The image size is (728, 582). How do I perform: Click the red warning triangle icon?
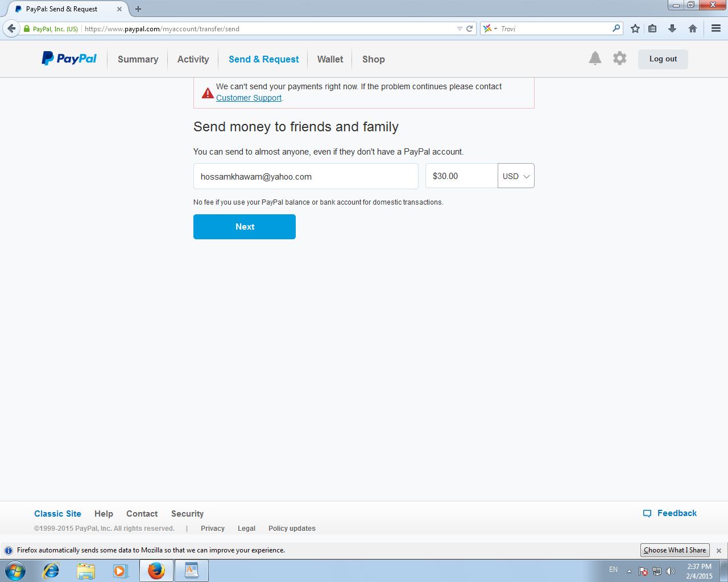click(x=208, y=93)
